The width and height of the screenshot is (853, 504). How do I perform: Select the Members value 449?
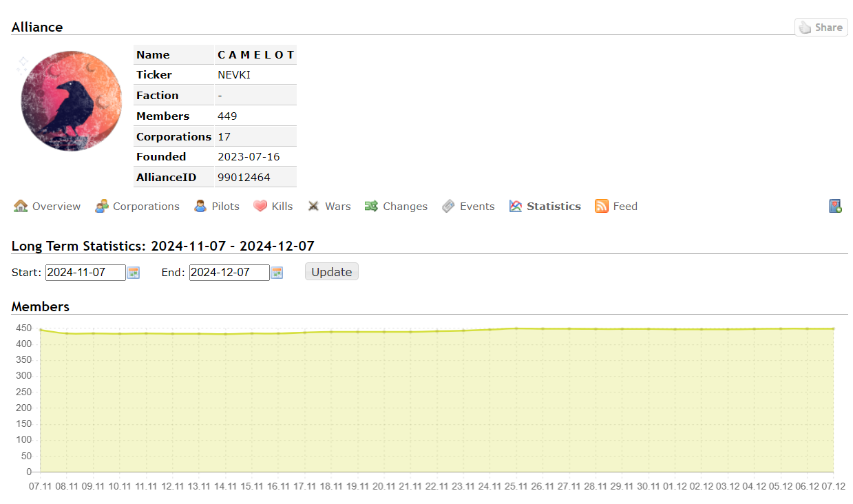tap(227, 116)
